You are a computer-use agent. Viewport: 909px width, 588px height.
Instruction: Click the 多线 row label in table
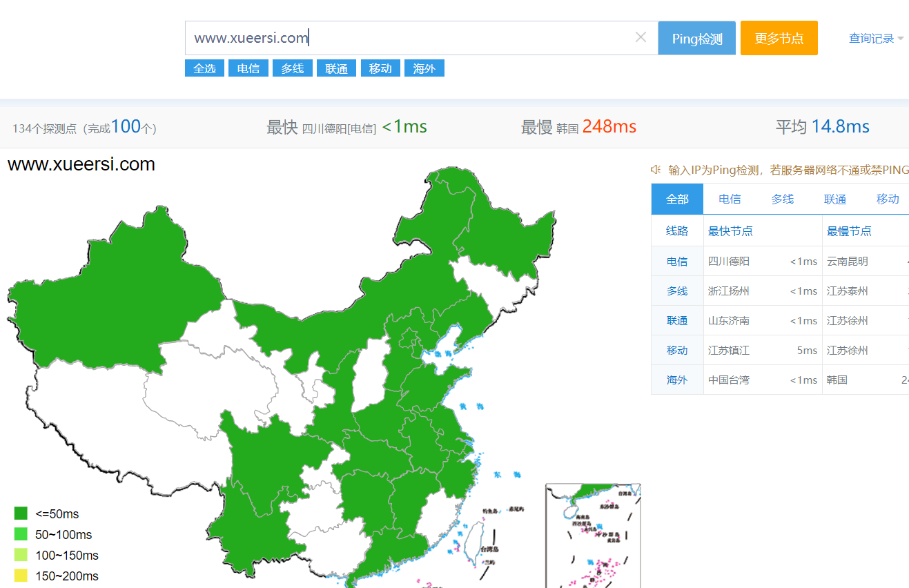(x=677, y=291)
